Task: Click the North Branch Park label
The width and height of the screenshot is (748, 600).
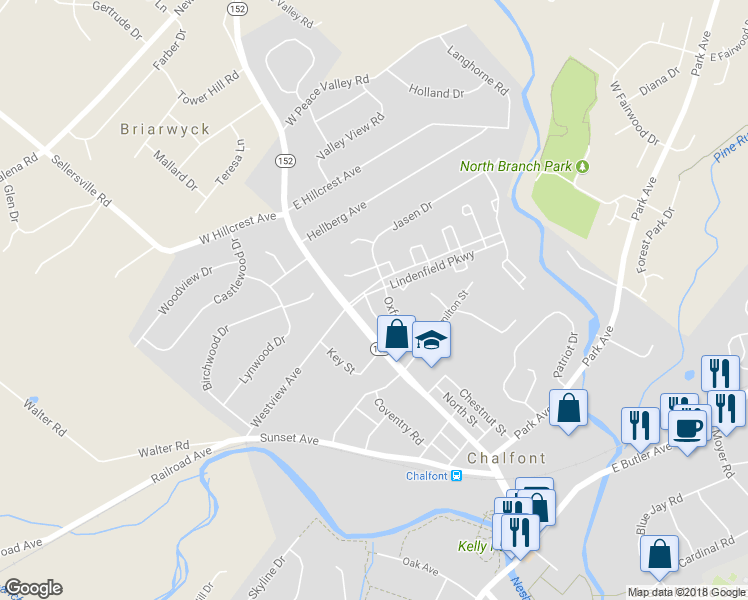Action: [x=516, y=166]
